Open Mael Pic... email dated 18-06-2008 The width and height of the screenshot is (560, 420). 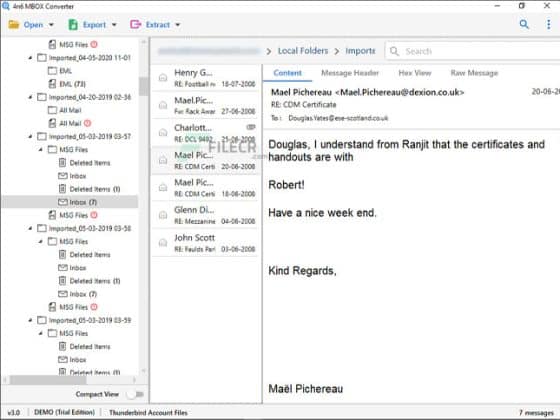pos(206,188)
